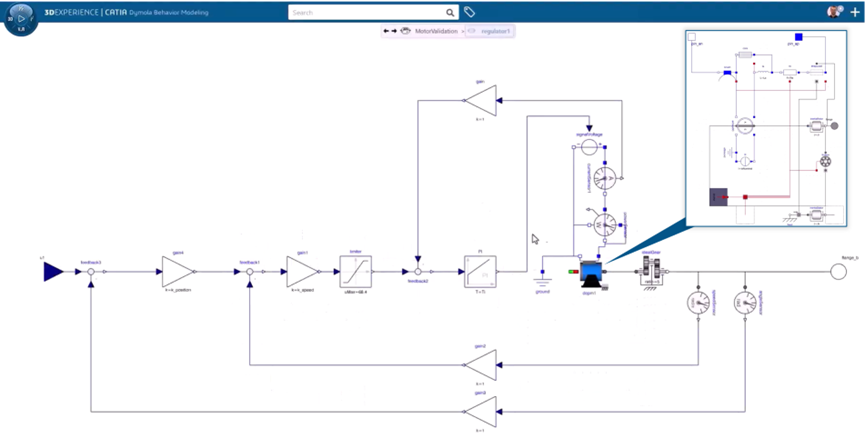Click the tag icon beside search
This screenshot has height=438, width=865.
(x=470, y=12)
